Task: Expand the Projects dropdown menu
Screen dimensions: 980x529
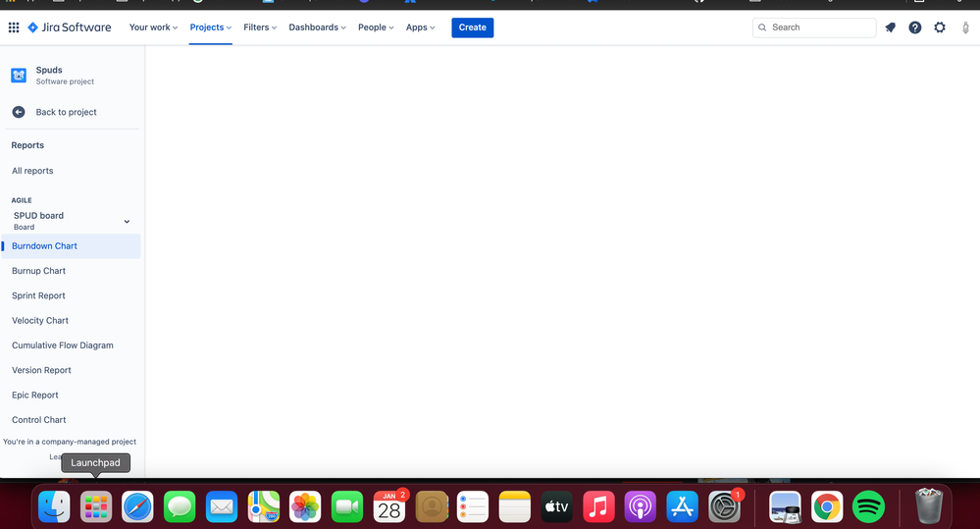Action: tap(211, 27)
